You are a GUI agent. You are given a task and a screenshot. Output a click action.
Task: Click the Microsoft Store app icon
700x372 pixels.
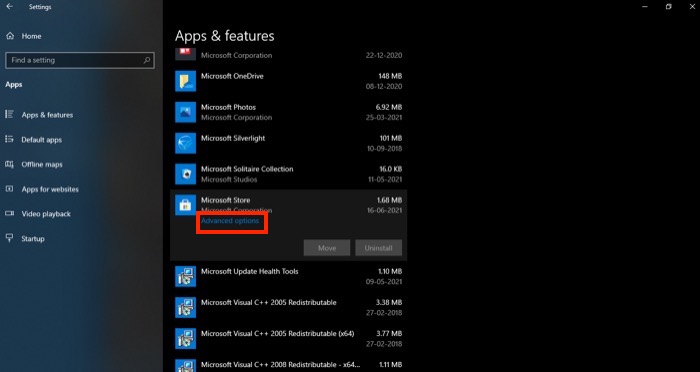pyautogui.click(x=185, y=205)
